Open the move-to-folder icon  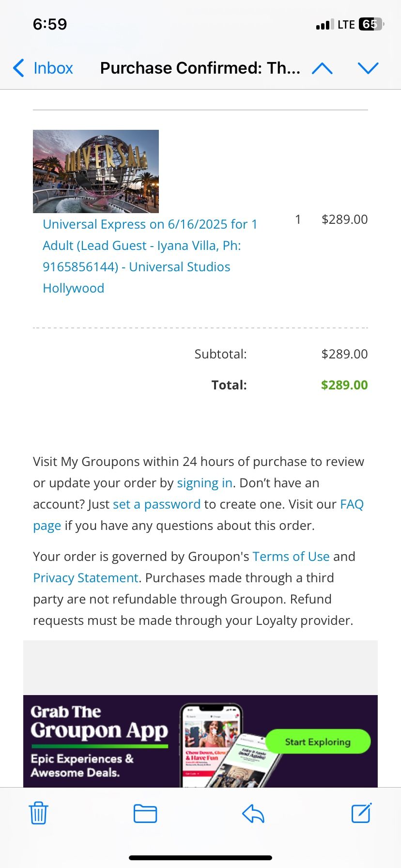pos(145,813)
